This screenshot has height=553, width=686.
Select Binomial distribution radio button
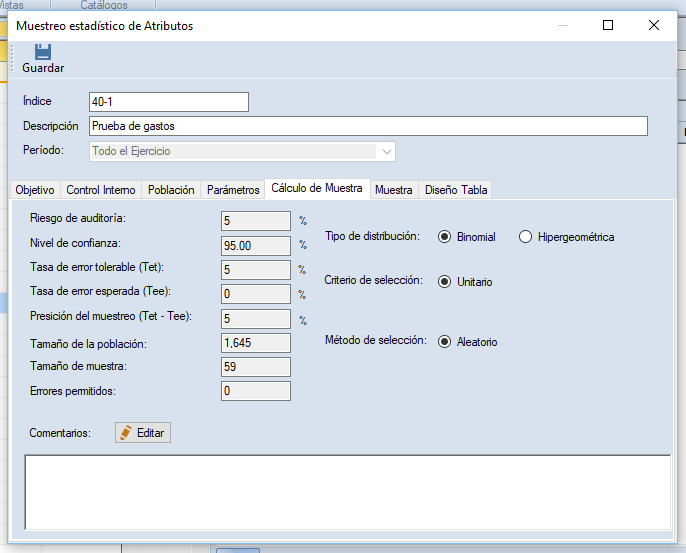(x=444, y=237)
